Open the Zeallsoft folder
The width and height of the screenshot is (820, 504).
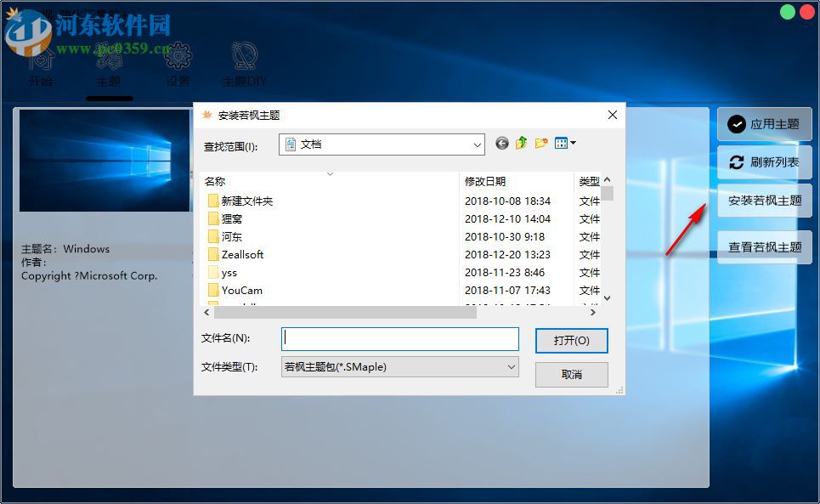click(242, 254)
